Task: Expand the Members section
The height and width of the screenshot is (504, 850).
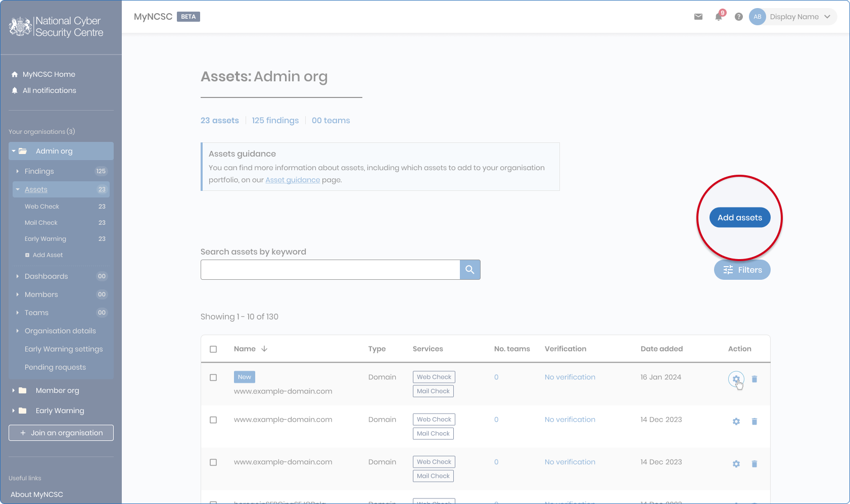Action: [x=17, y=294]
